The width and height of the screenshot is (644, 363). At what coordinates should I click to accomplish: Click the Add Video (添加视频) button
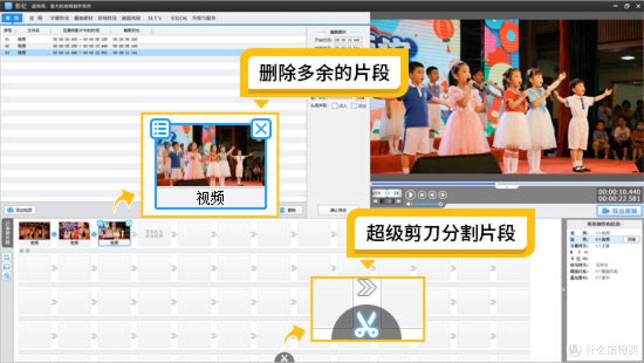tap(20, 210)
